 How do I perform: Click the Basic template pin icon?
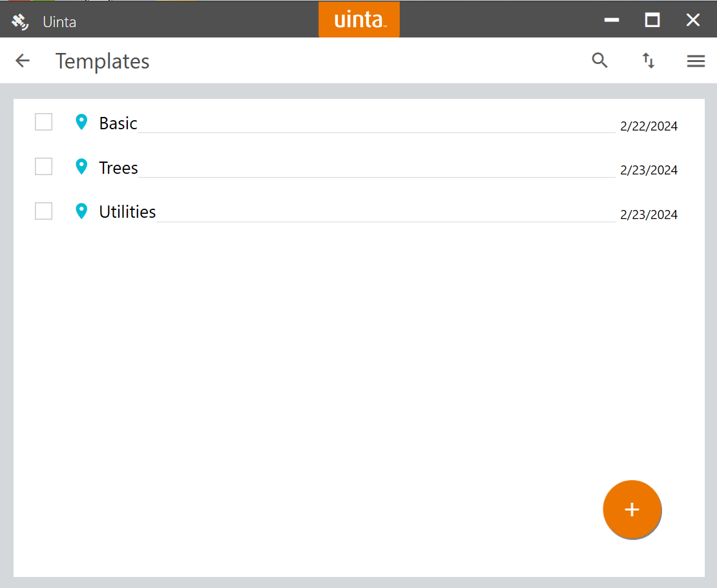coord(81,122)
